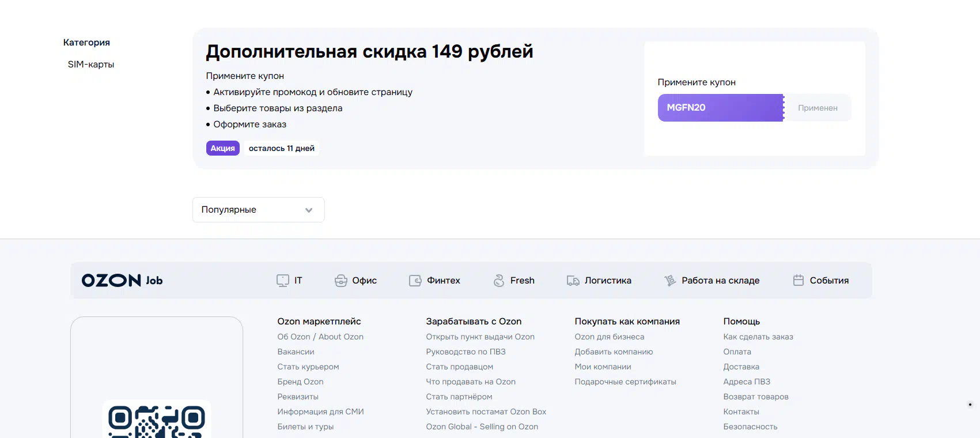Open Как сделать заказ help link
980x438 pixels.
pyautogui.click(x=758, y=337)
